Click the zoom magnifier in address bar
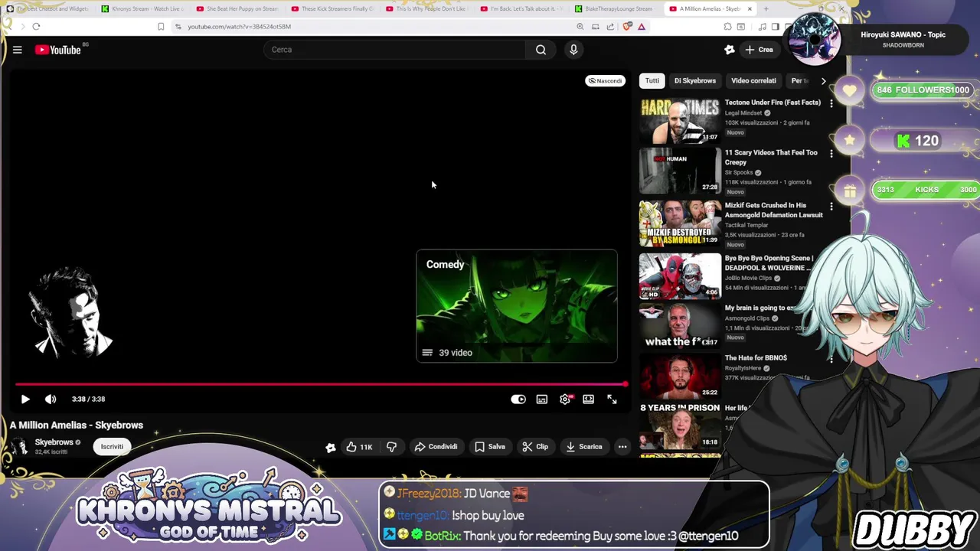 click(580, 27)
